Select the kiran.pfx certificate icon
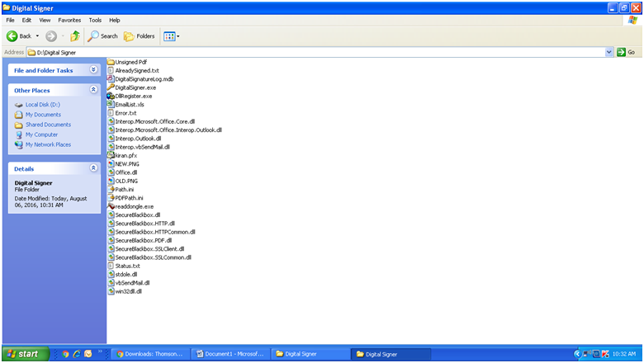Image resolution: width=644 pixels, height=363 pixels. [111, 155]
